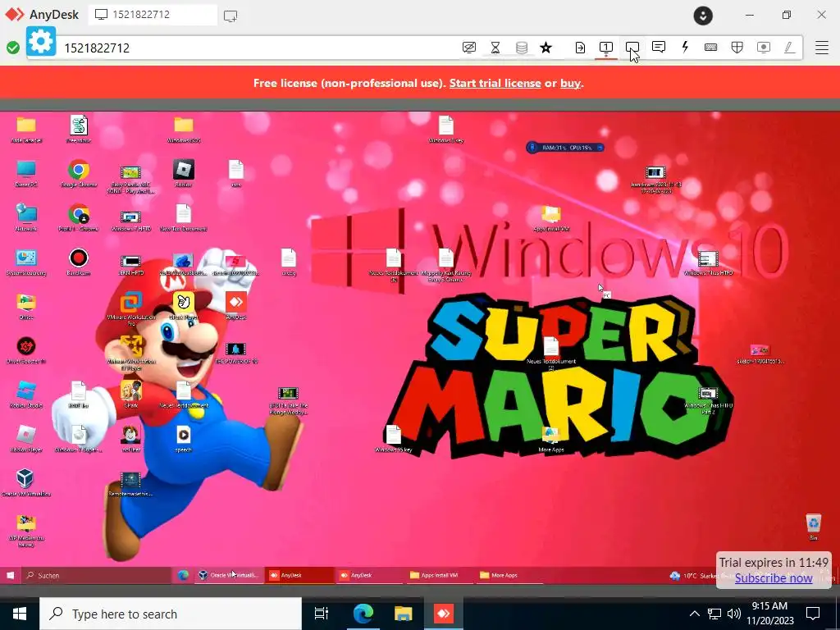The width and height of the screenshot is (840, 630).
Task: Click remote taskbar Edge icon
Action: [x=183, y=575]
